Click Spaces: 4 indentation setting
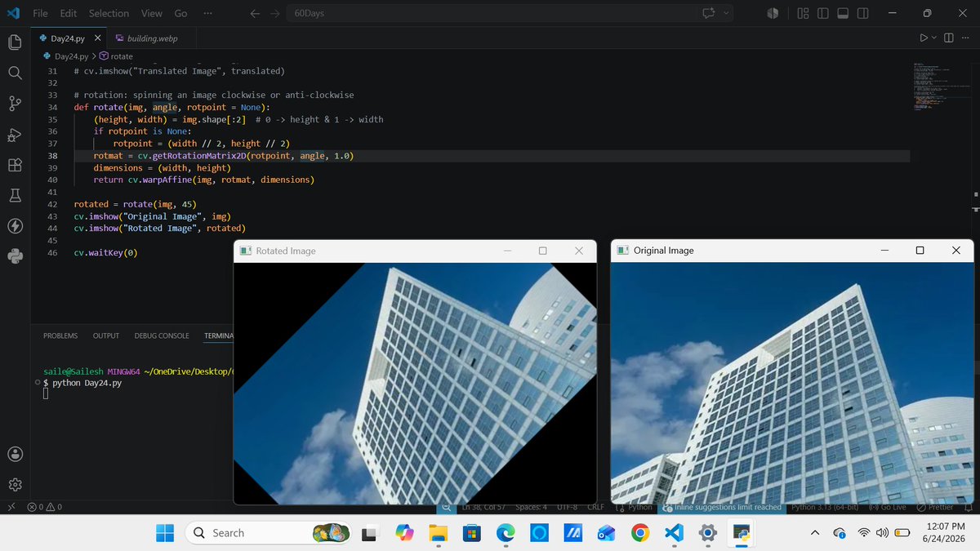 pos(532,507)
